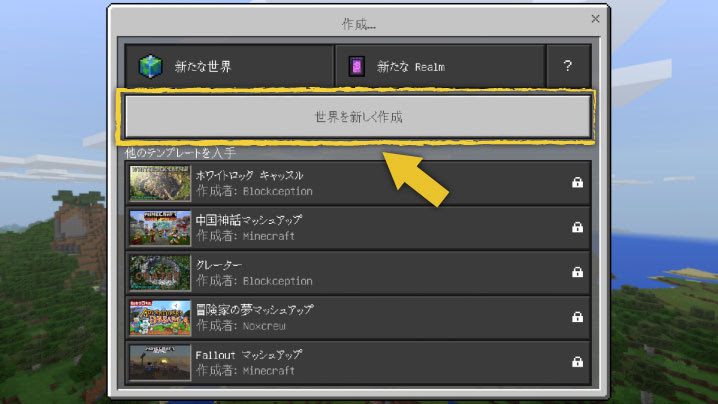Click the lock icon on ホワイトロック キャッスル row

(577, 182)
